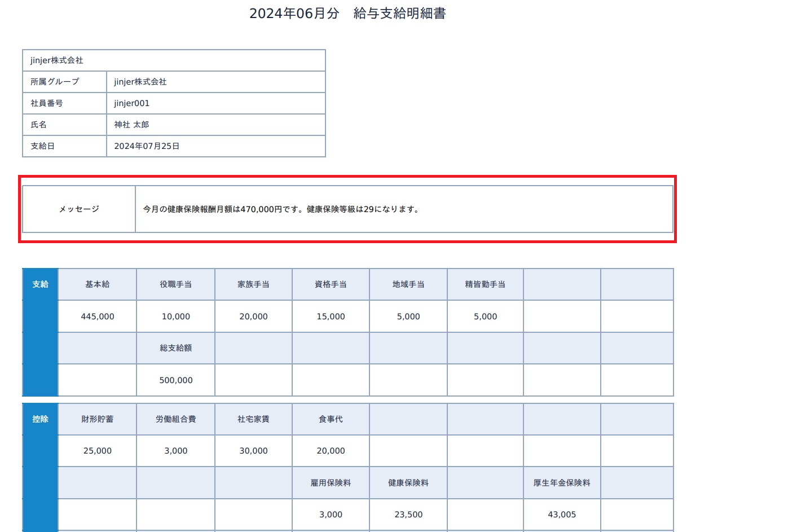Select the 家族手当 amount 20,000
This screenshot has height=532, width=810.
(x=254, y=316)
